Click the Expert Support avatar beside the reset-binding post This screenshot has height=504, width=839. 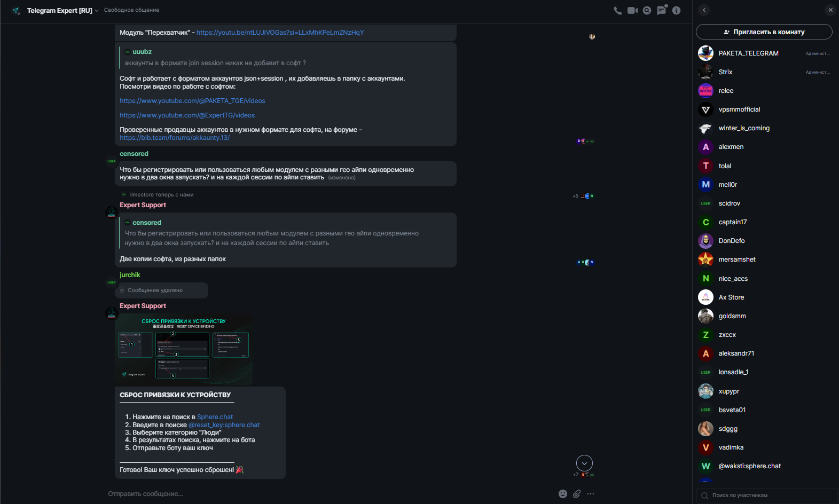click(x=112, y=313)
